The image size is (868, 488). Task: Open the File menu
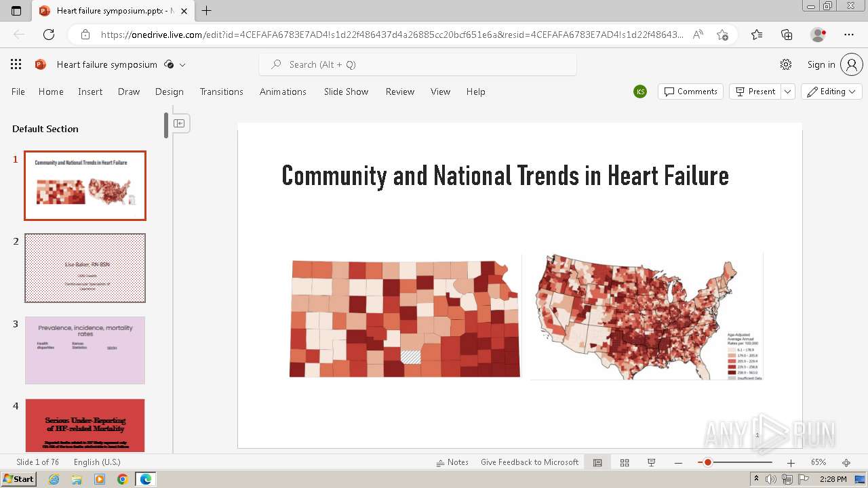coord(18,91)
